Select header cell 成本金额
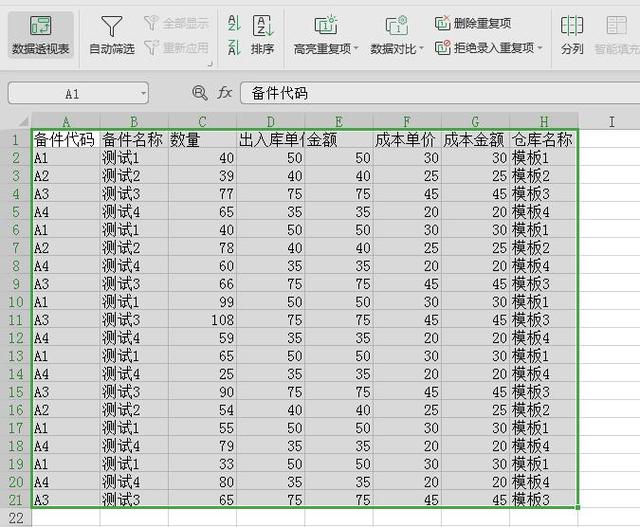640x527 pixels. coord(475,140)
